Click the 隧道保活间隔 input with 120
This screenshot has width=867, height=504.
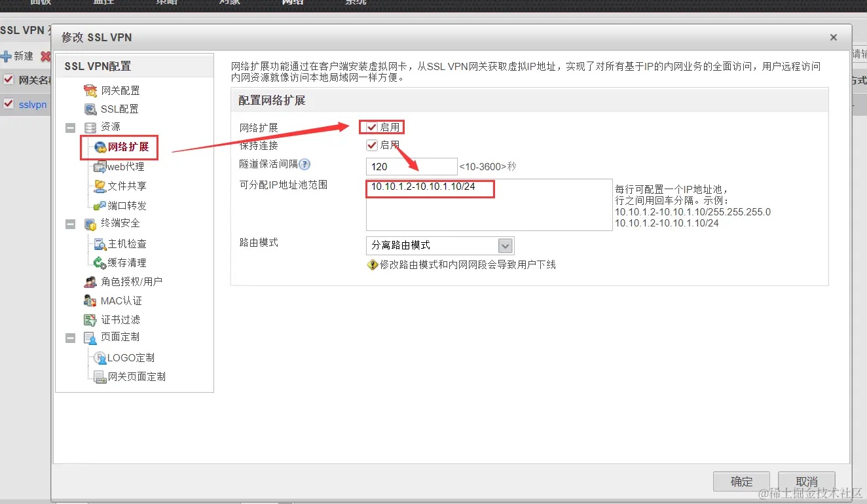coord(412,166)
